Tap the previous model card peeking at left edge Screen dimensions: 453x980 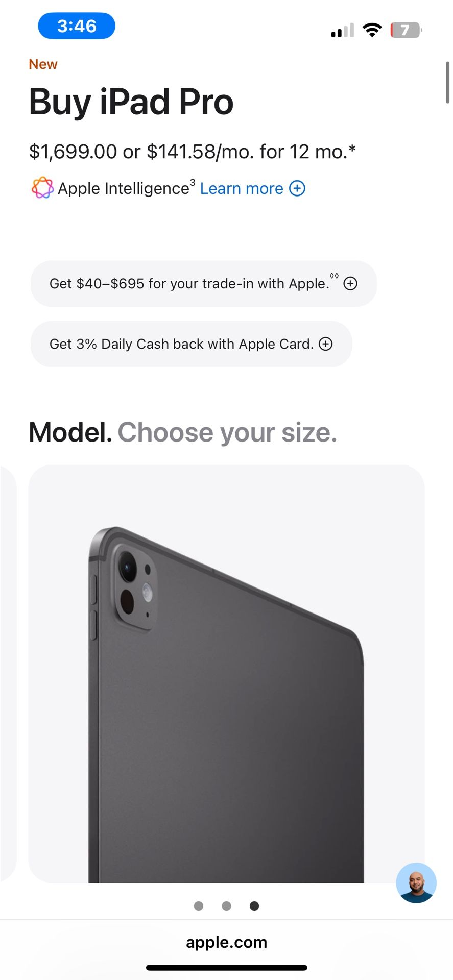click(x=8, y=673)
